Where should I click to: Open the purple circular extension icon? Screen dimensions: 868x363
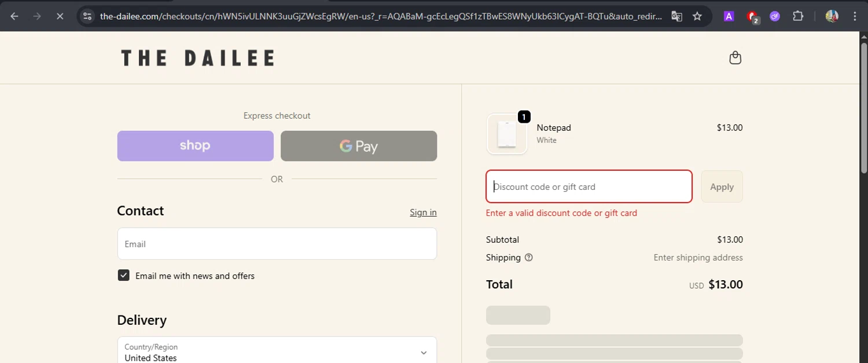tap(775, 16)
